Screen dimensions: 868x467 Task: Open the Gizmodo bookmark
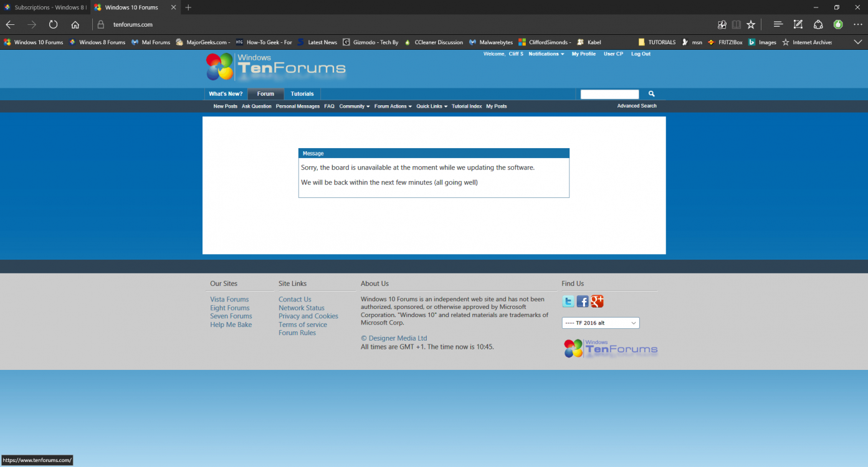(x=371, y=42)
